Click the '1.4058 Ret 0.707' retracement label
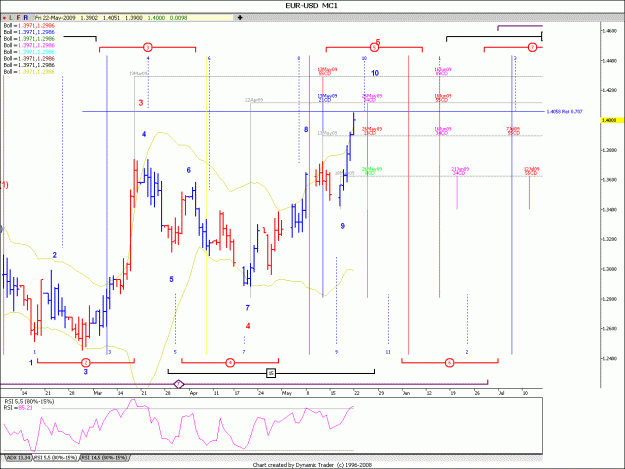The width and height of the screenshot is (625, 469). 564,112
